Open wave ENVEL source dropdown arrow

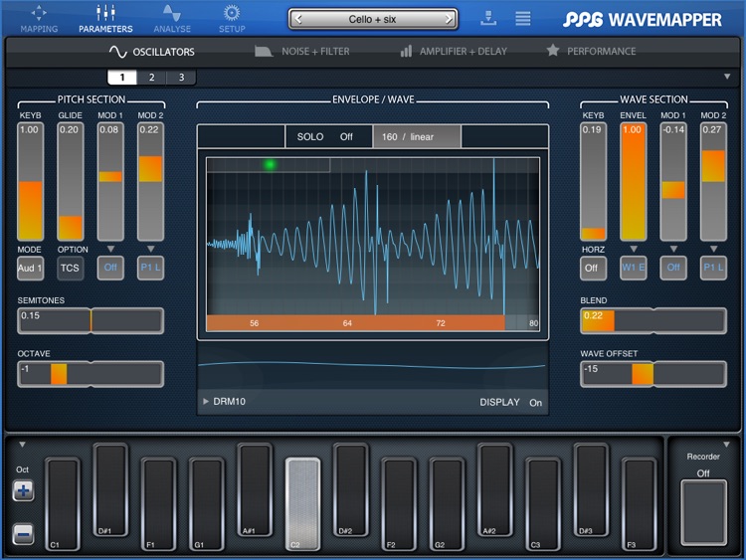tap(634, 249)
